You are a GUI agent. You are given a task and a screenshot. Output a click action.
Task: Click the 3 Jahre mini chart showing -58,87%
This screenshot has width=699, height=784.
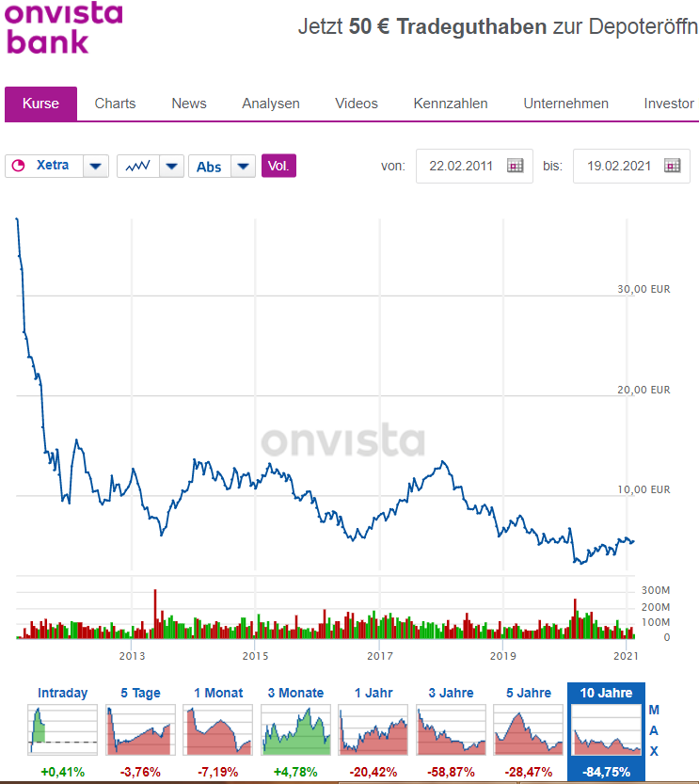(451, 729)
